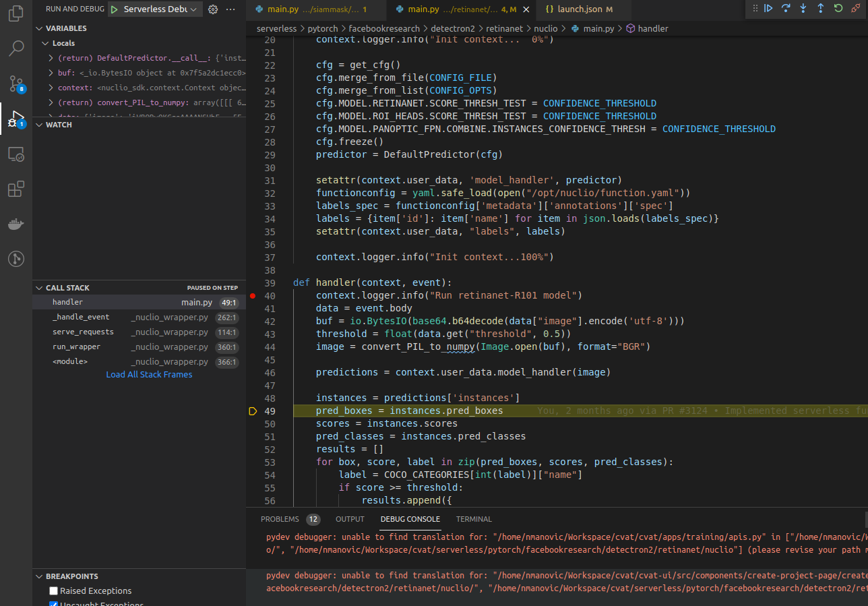Click the Step Into debug icon
The image size is (868, 606).
coord(803,8)
